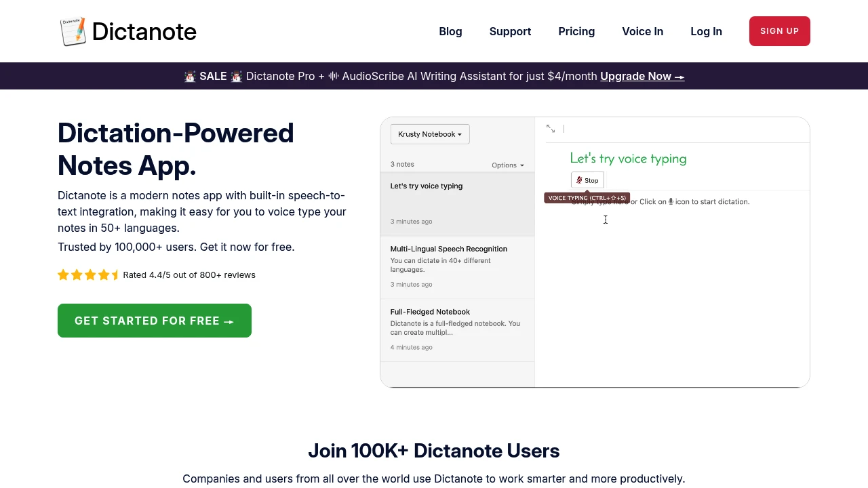
Task: Click the audio waveform icon in sale banner
Action: tap(334, 76)
